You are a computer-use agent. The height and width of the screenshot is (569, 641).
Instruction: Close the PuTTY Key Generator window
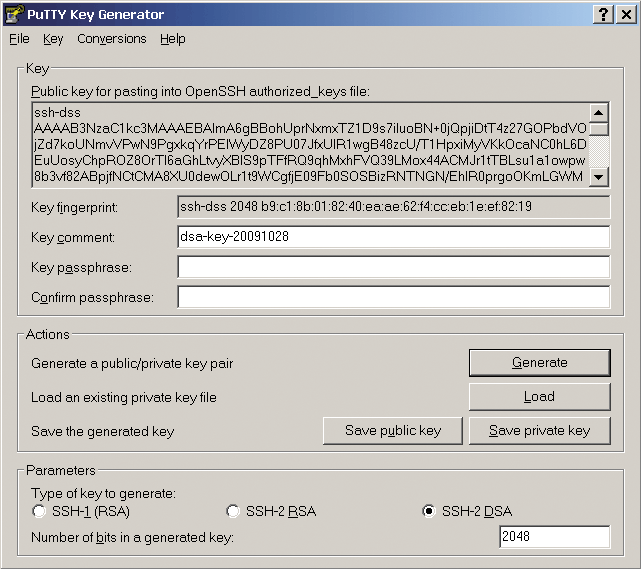[x=624, y=14]
